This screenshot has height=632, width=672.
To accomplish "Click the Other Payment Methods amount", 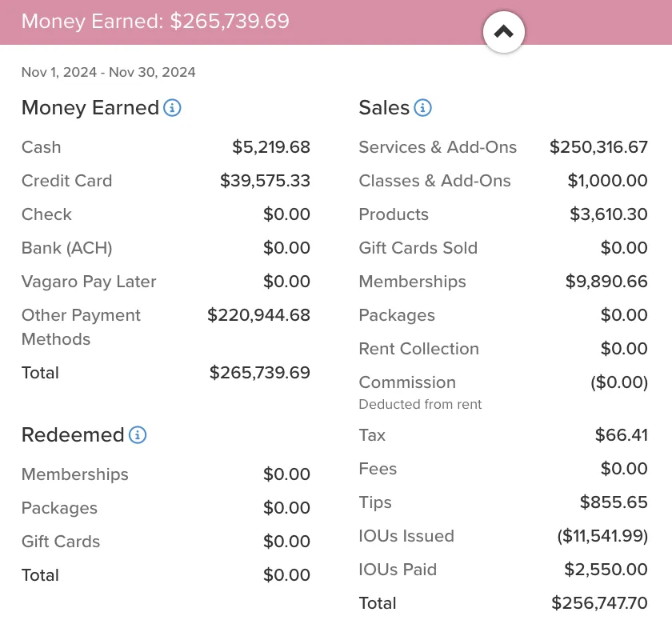I will pyautogui.click(x=258, y=315).
